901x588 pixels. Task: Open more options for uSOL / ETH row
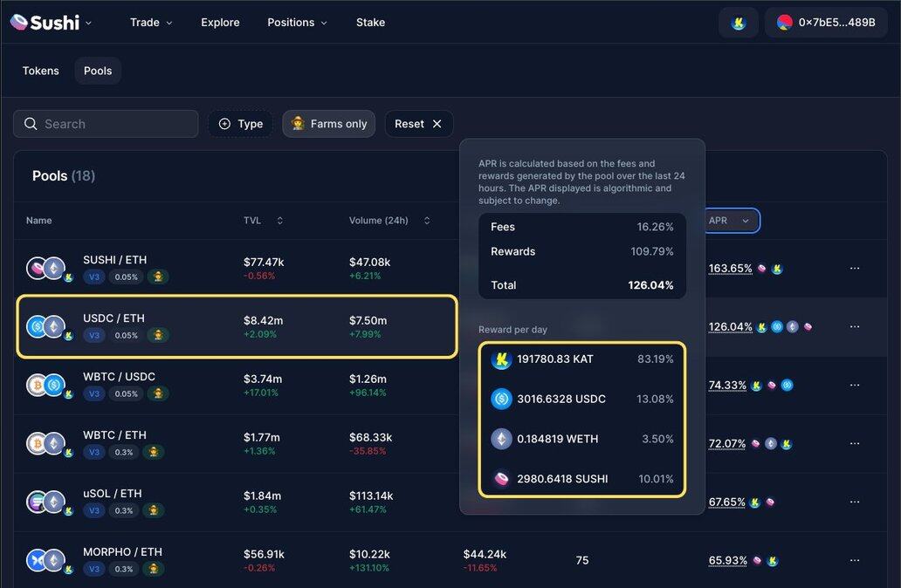[x=855, y=503]
